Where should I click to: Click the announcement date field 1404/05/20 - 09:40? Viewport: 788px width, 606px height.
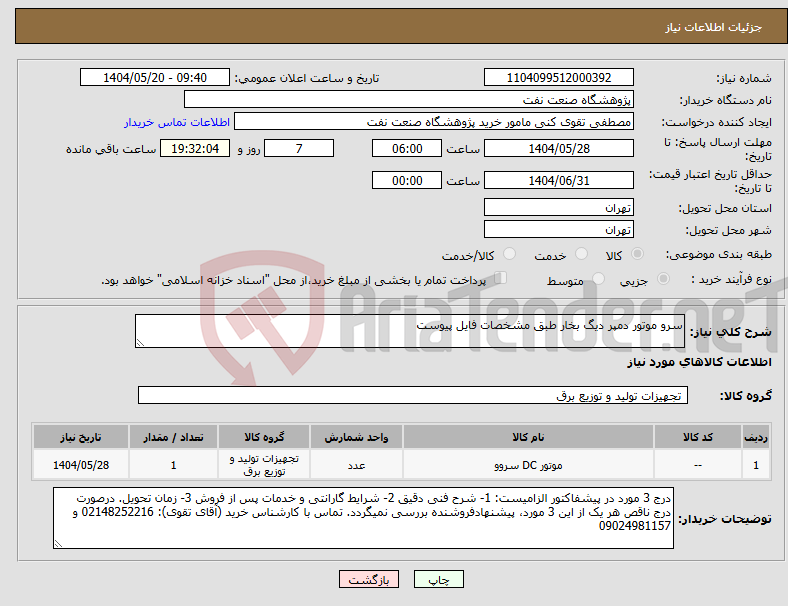tap(155, 77)
